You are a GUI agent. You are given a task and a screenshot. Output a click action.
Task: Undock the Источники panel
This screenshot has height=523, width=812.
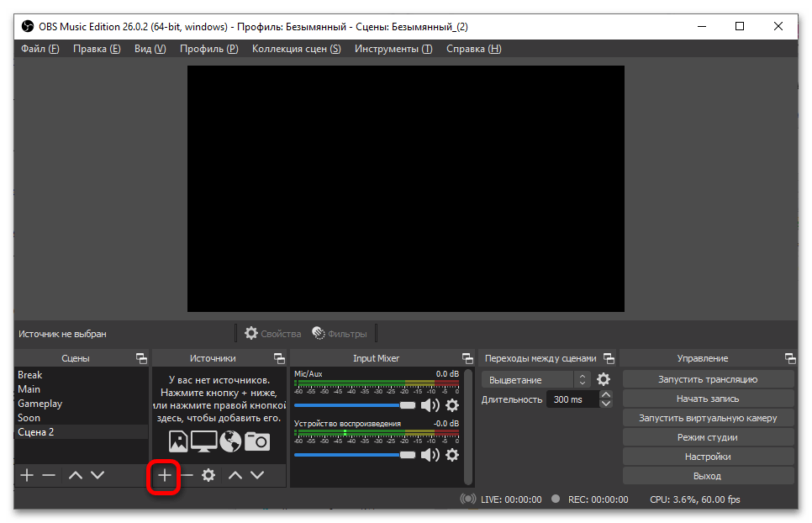tap(279, 358)
